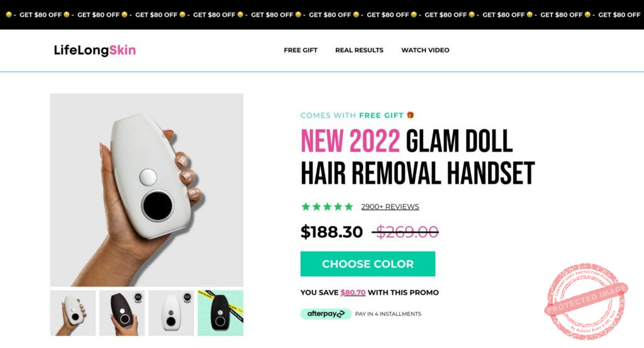Open the FREE GIFT menu item
The image size is (644, 348).
[301, 50]
